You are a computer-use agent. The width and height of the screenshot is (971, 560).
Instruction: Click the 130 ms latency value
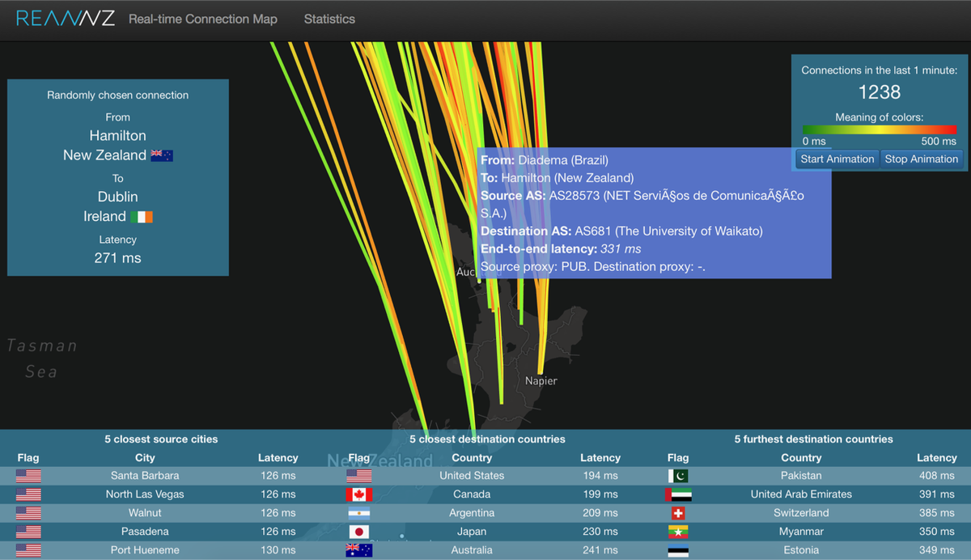click(278, 550)
